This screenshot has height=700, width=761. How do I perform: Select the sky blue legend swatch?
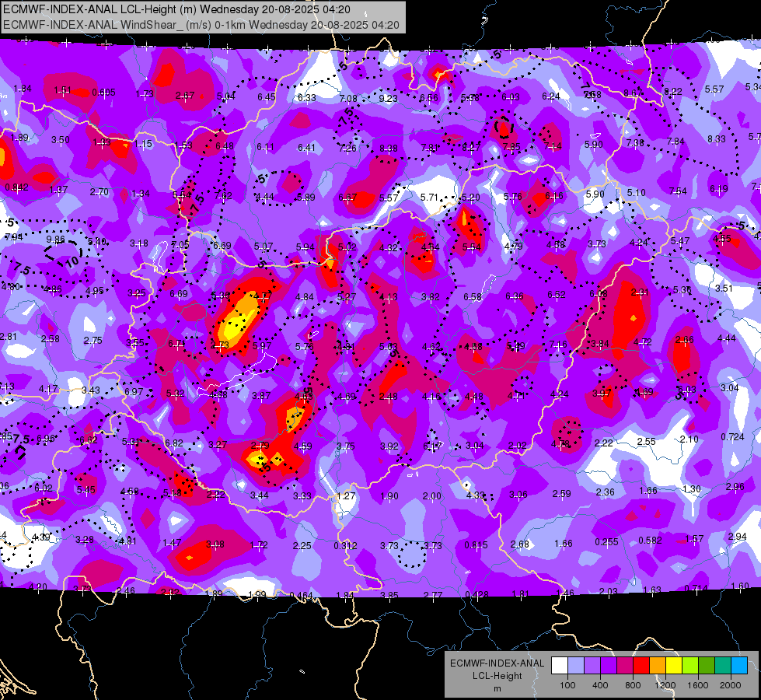[739, 666]
